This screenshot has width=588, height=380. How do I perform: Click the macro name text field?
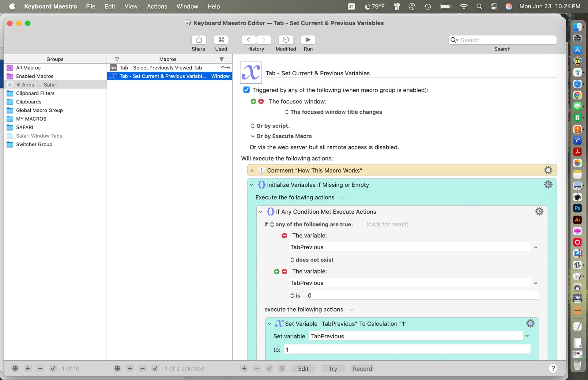click(410, 73)
